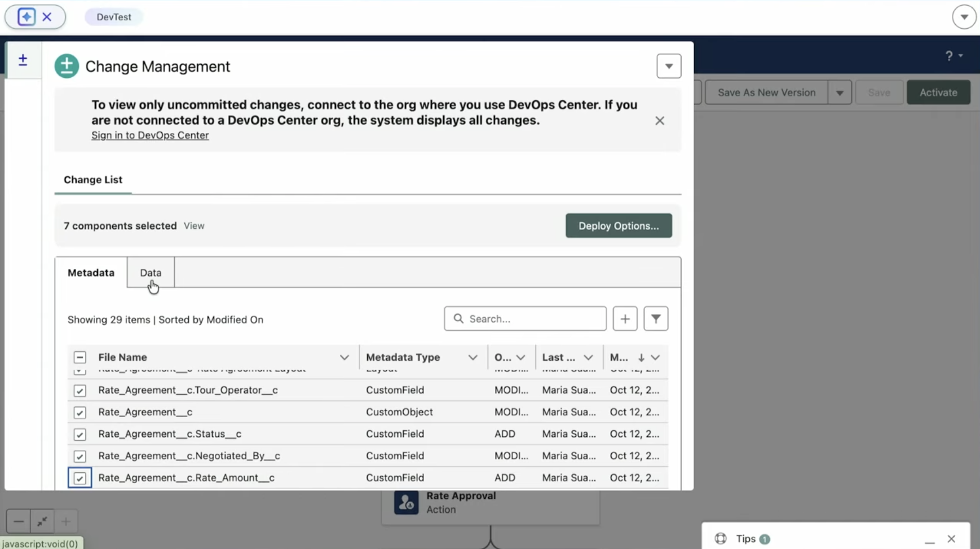The height and width of the screenshot is (549, 980).
Task: Open File Name column dropdown menu
Action: (x=344, y=357)
